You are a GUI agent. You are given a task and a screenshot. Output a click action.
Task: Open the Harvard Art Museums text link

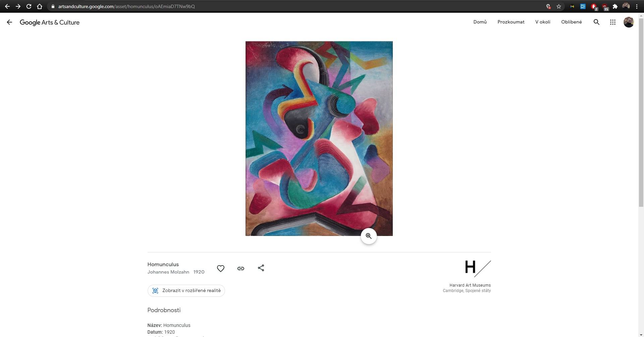point(470,285)
